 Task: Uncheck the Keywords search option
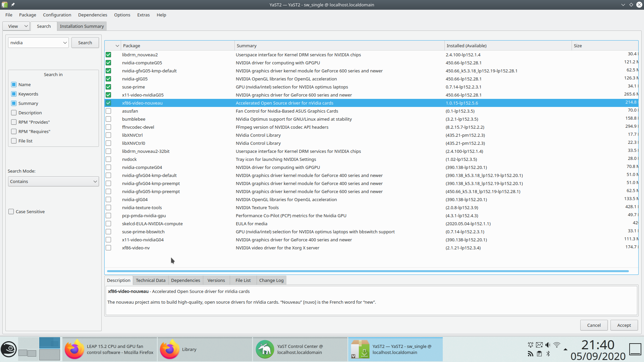[14, 94]
